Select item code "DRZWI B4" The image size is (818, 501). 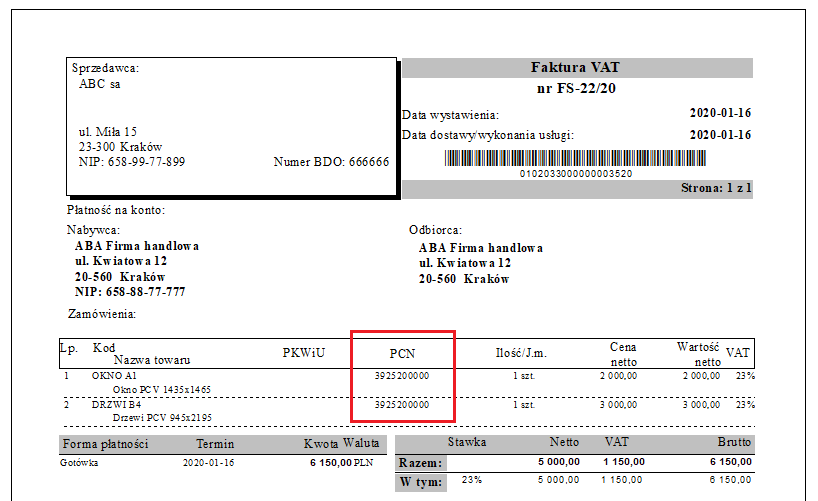pyautogui.click(x=116, y=404)
